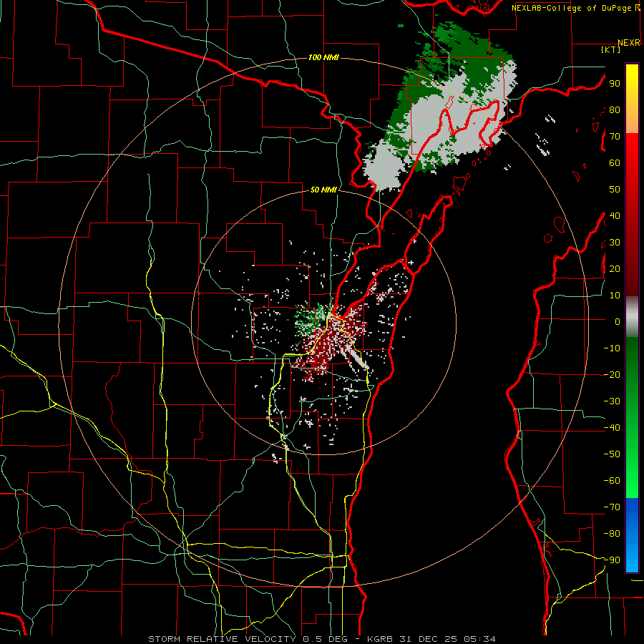Viewport: 644px width, 644px height.
Task: Select the 0 value on velocity scale
Action: [x=618, y=322]
